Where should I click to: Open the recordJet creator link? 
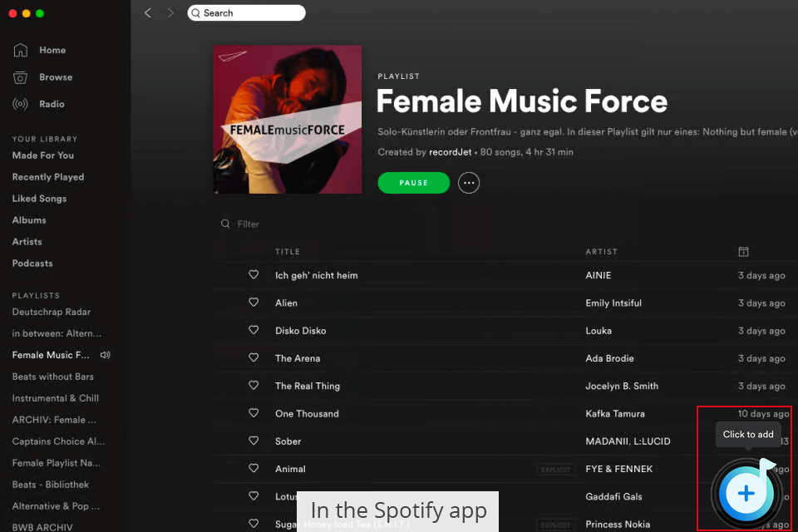click(451, 152)
